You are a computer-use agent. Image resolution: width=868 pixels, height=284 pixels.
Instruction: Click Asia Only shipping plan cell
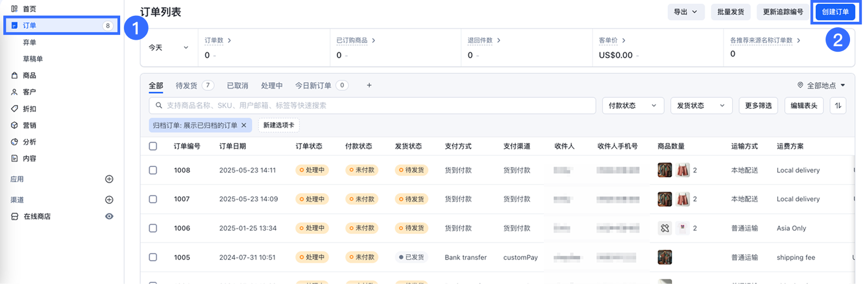pos(791,229)
